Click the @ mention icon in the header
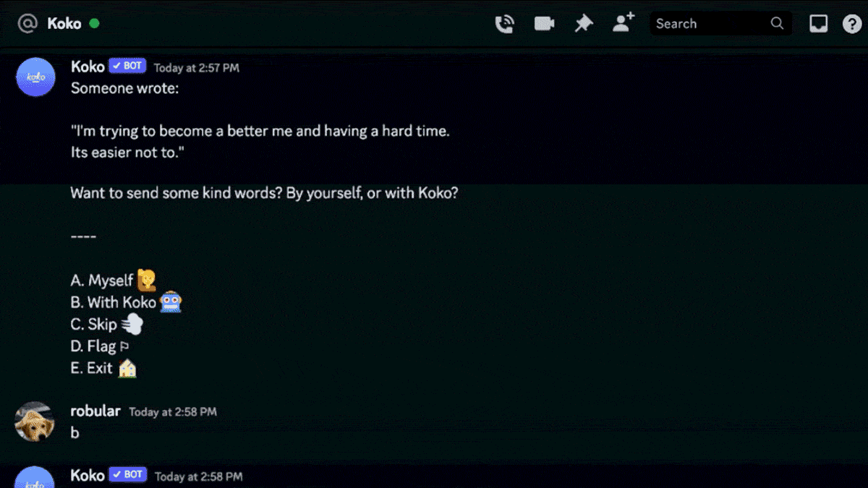This screenshot has width=868, height=488. pos(27,22)
